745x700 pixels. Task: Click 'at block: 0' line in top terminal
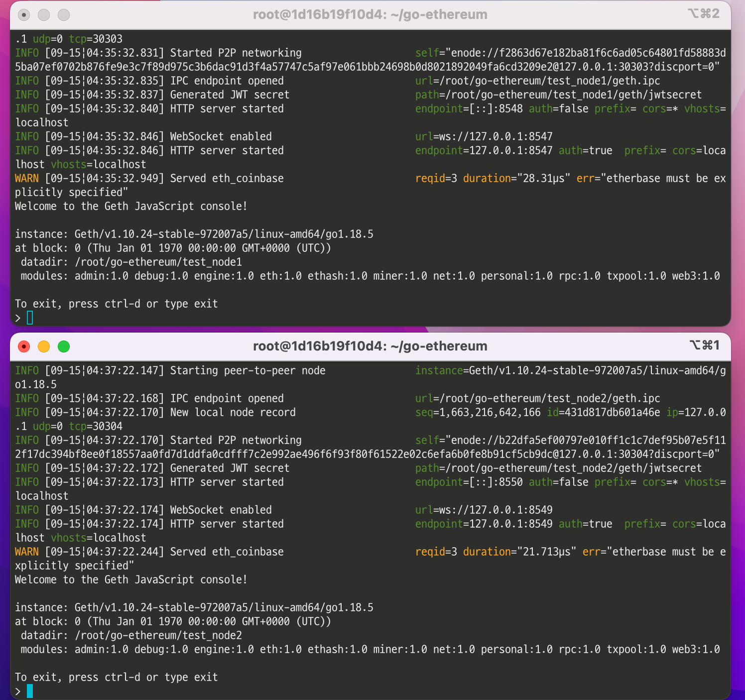pyautogui.click(x=173, y=248)
